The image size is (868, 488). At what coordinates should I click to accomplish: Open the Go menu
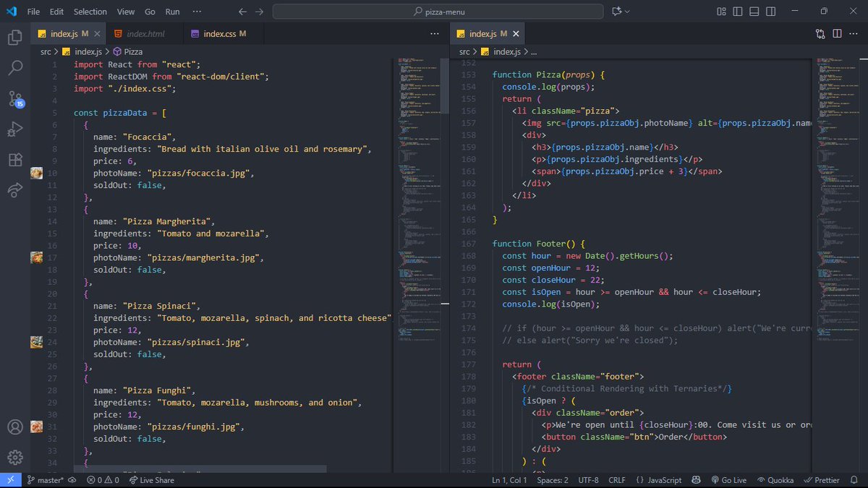point(150,12)
